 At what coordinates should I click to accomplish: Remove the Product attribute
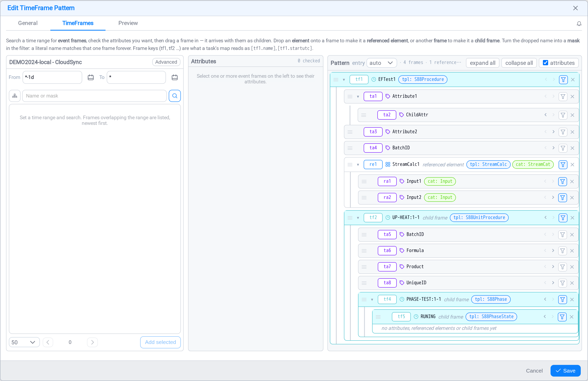(572, 267)
